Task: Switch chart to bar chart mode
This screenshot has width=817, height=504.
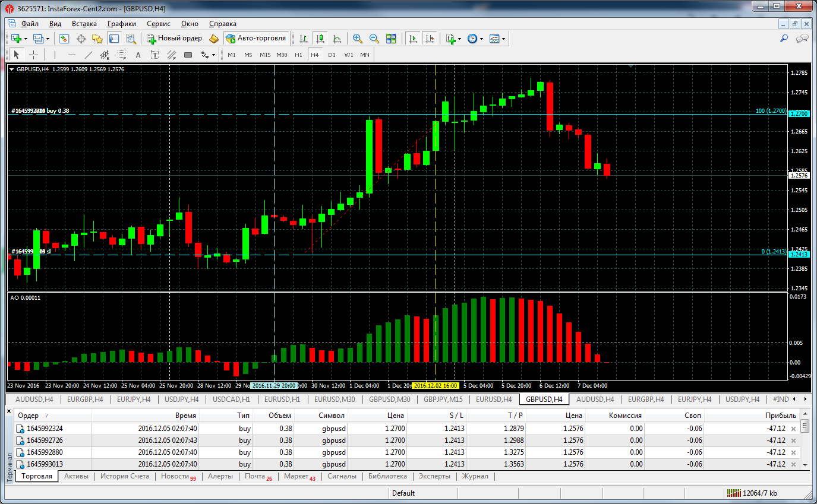Action: [304, 38]
